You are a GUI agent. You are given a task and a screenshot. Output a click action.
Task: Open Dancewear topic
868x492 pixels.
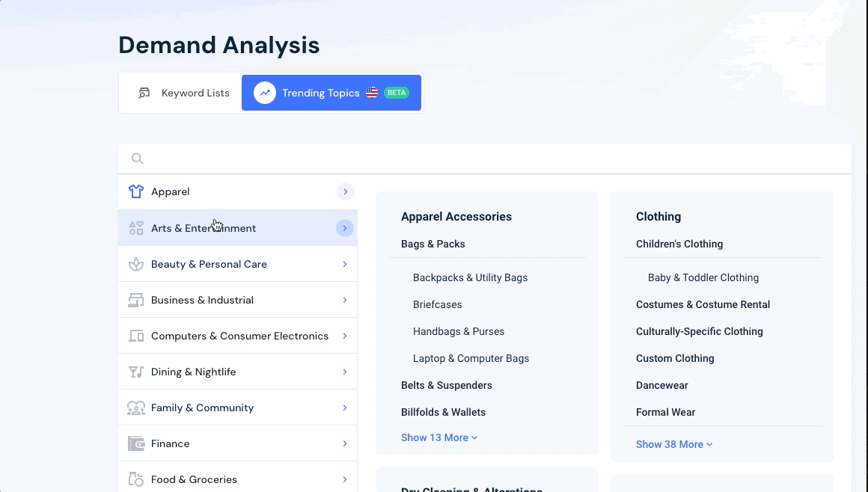[x=661, y=385]
